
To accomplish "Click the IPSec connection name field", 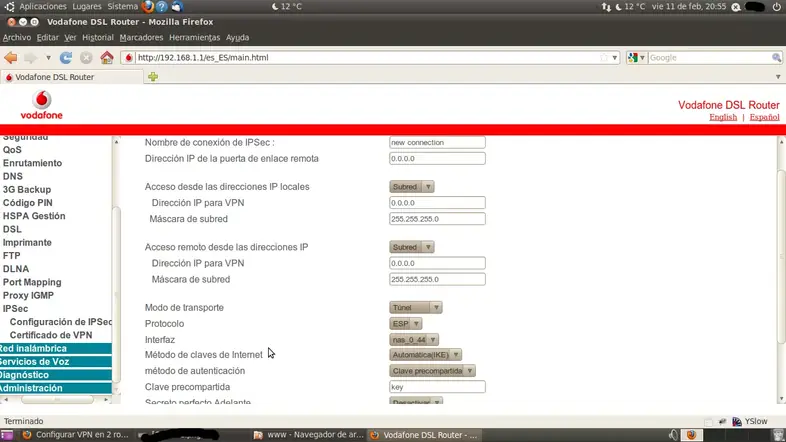I will point(437,142).
